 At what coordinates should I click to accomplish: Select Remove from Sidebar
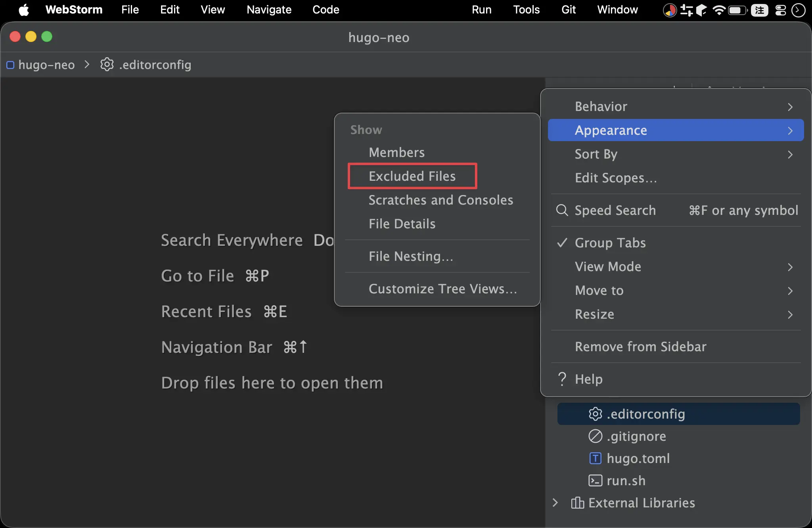click(676, 346)
